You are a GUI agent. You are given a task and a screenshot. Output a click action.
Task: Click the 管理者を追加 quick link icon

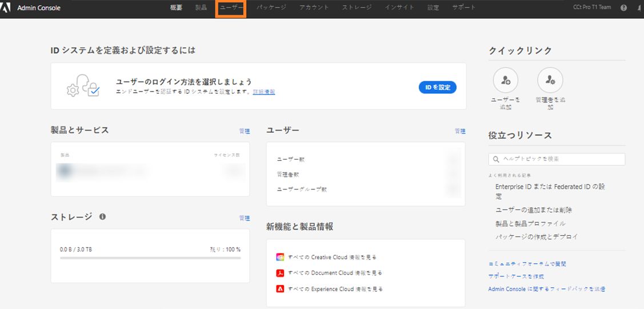[x=550, y=80]
